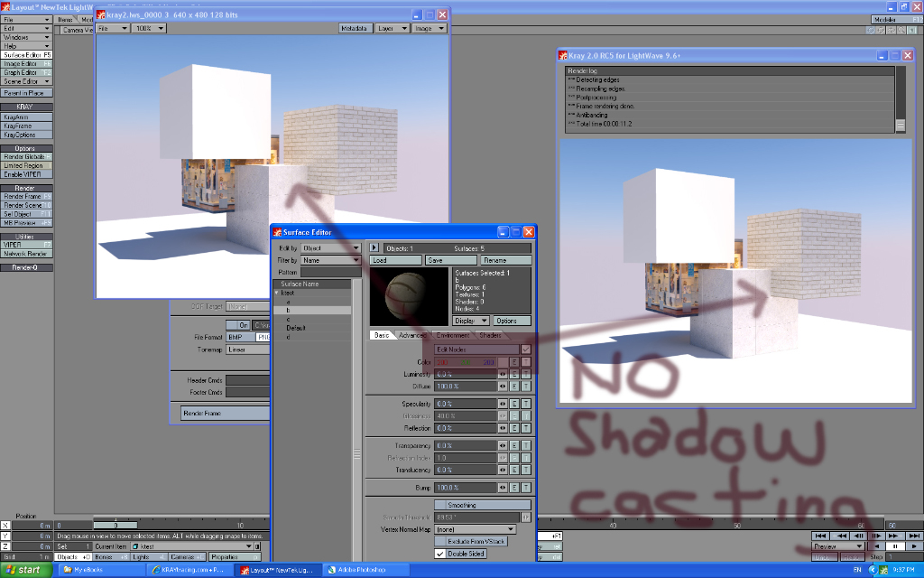This screenshot has width=924, height=578.
Task: Select surface 'c' in the Surface Name list
Action: click(289, 319)
